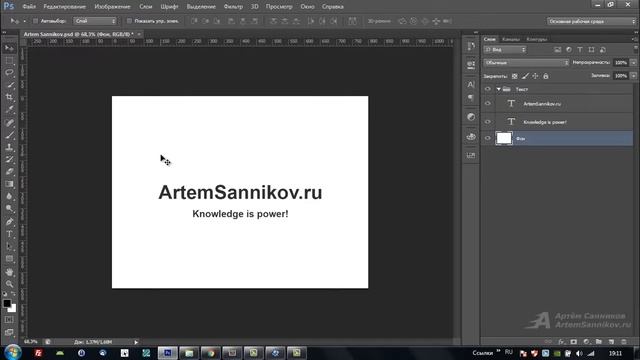Enable the Автовыбор checkbox
This screenshot has height=360, width=640.
point(35,21)
